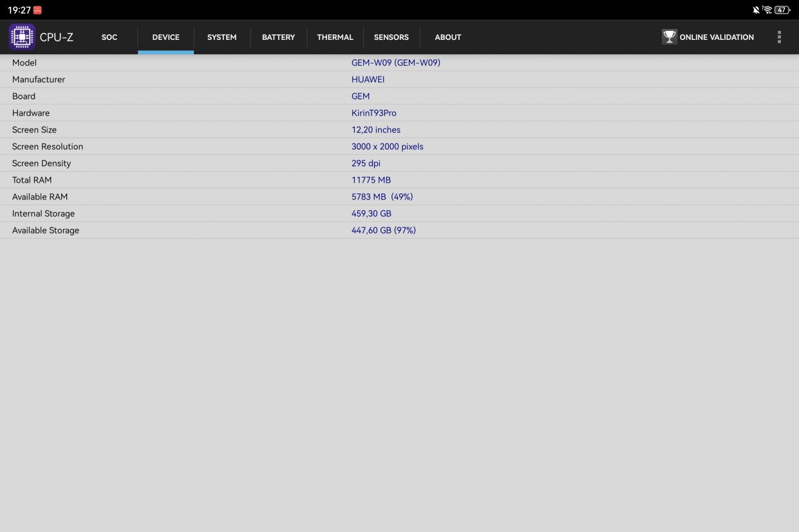799x532 pixels.
Task: Tap the battery indicator in status bar
Action: point(782,10)
